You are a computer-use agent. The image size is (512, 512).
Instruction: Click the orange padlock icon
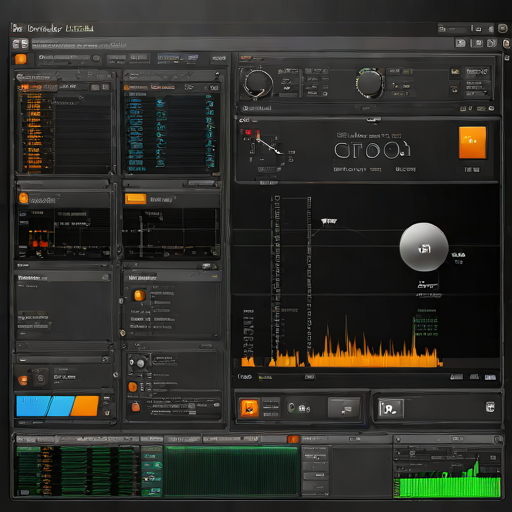tap(135, 406)
